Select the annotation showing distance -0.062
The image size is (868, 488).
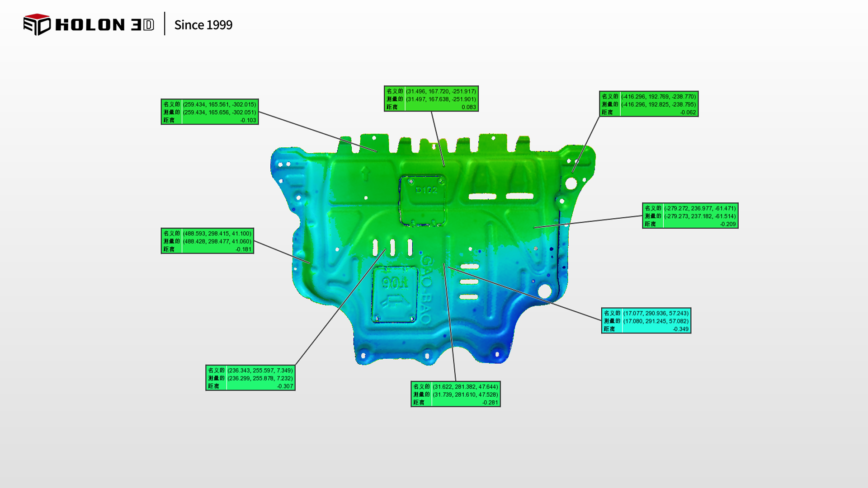pos(648,104)
